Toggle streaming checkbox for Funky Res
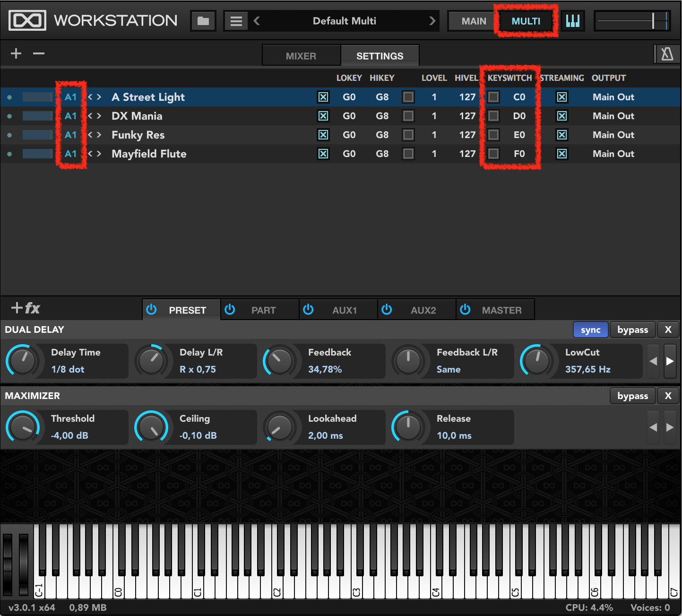 (562, 135)
